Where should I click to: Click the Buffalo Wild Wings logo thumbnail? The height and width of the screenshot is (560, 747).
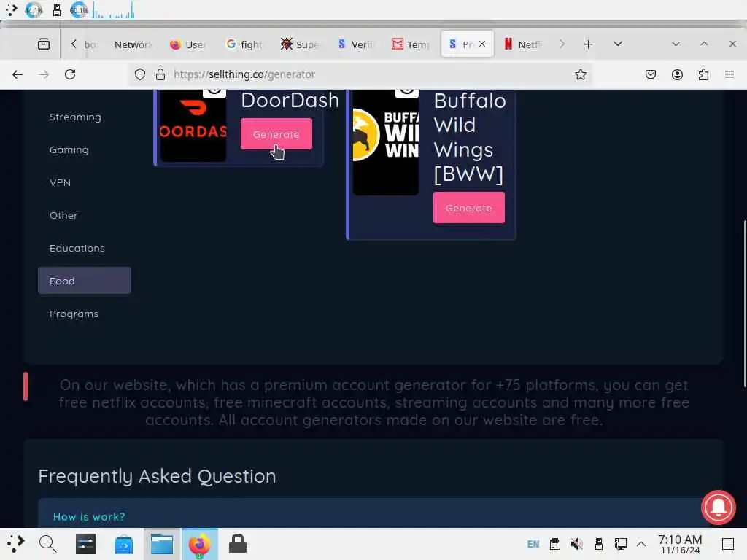tap(386, 142)
